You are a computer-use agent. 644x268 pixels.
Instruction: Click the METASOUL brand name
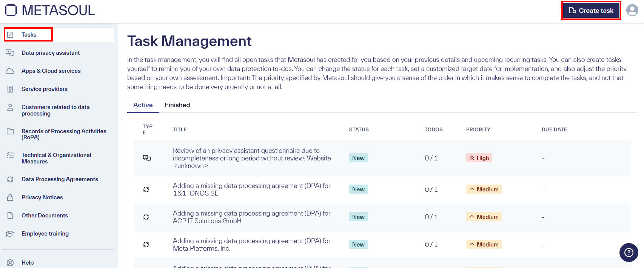[58, 11]
